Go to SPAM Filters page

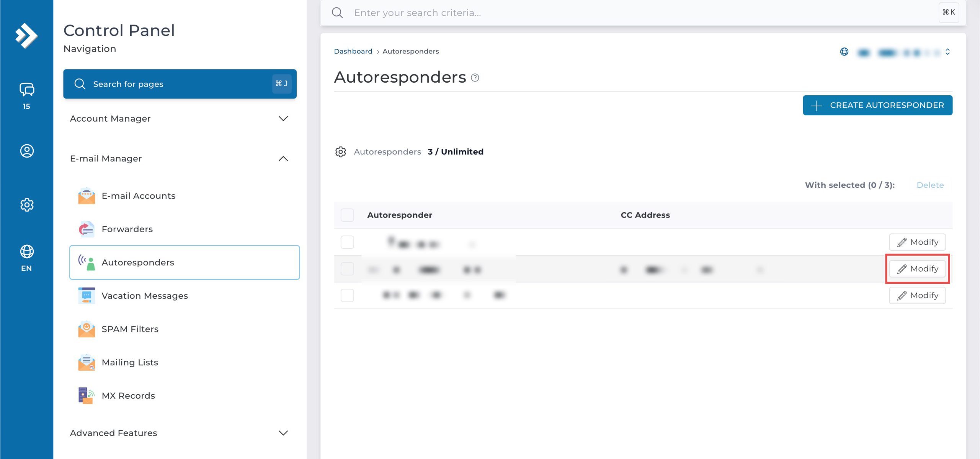(x=130, y=329)
